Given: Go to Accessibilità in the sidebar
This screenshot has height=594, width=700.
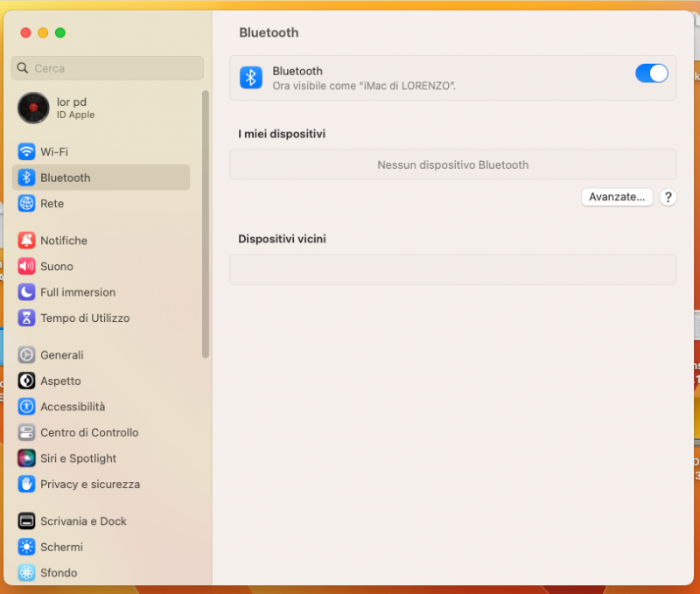Looking at the screenshot, I should [x=73, y=406].
